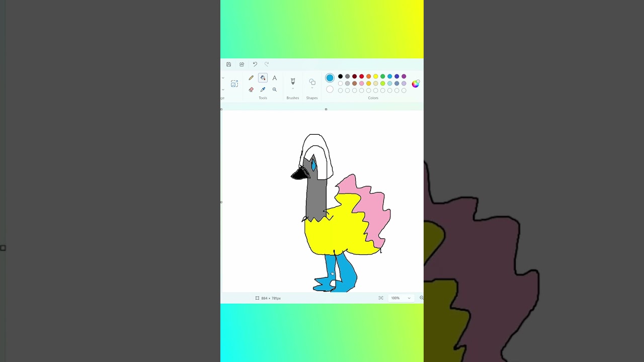
Task: Select the Magnifier tool
Action: tap(275, 89)
